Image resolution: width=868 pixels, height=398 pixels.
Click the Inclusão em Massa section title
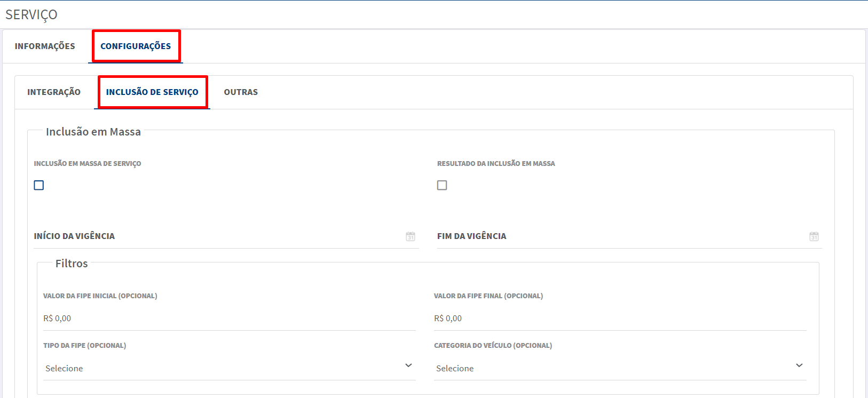pos(93,132)
